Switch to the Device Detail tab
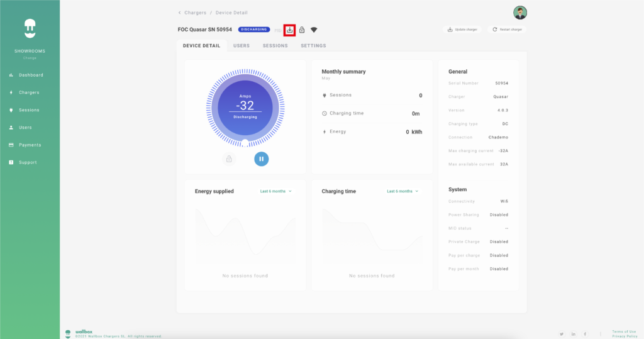This screenshot has width=644, height=339. coord(202,46)
